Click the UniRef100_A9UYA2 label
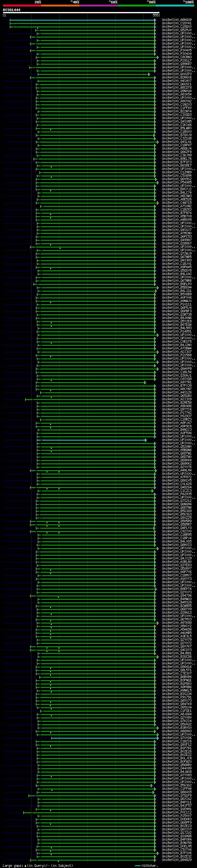197x868 pixels. point(177,101)
